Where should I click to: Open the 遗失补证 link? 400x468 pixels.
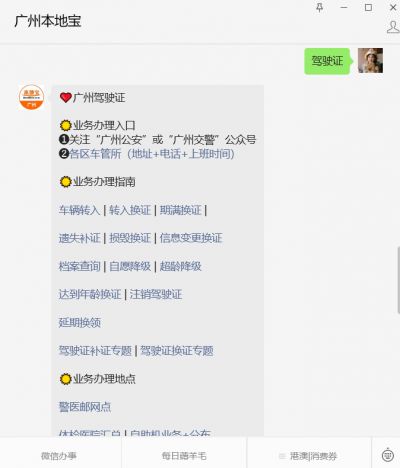point(79,238)
